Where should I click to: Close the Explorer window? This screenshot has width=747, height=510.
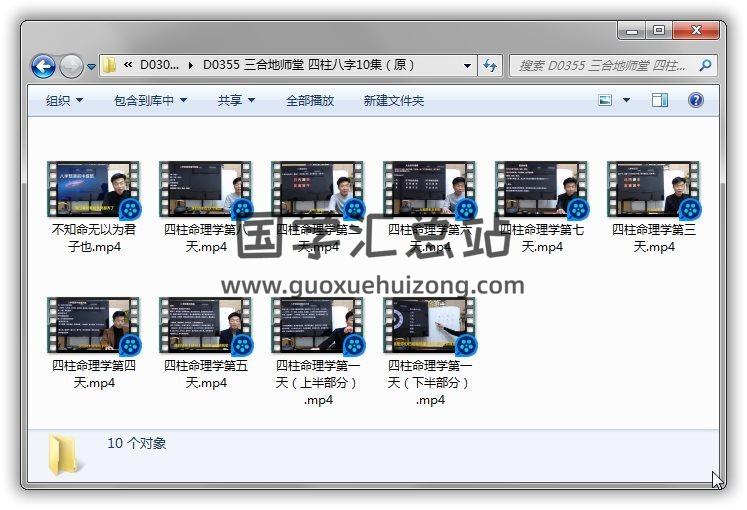[696, 31]
